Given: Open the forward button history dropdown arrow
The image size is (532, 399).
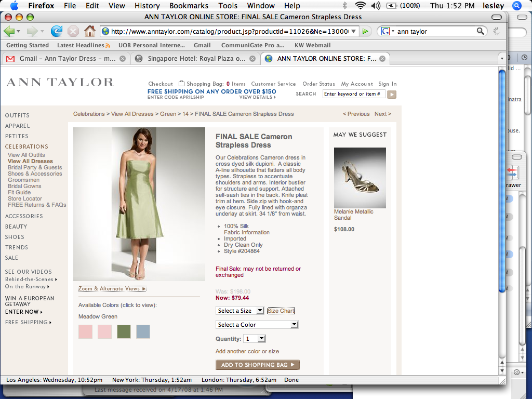Looking at the screenshot, I should pos(42,31).
